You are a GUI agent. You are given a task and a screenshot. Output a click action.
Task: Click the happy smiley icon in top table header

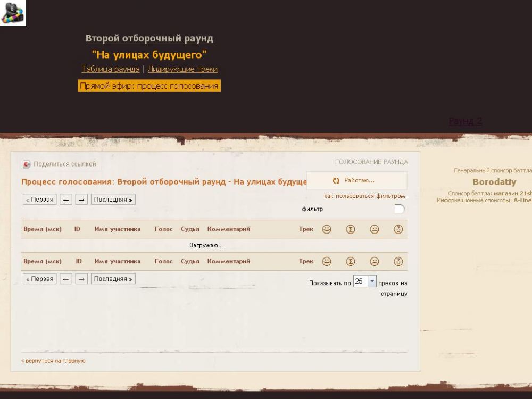pyautogui.click(x=327, y=229)
